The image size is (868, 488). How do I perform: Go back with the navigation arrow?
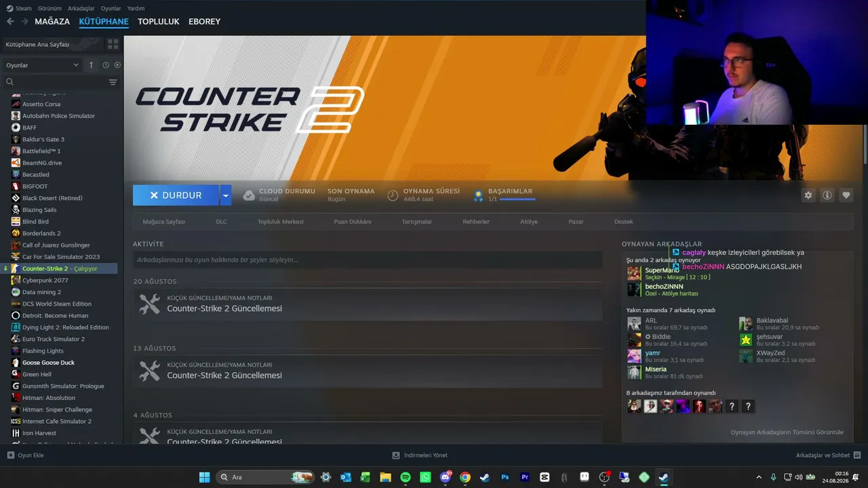pyautogui.click(x=10, y=22)
